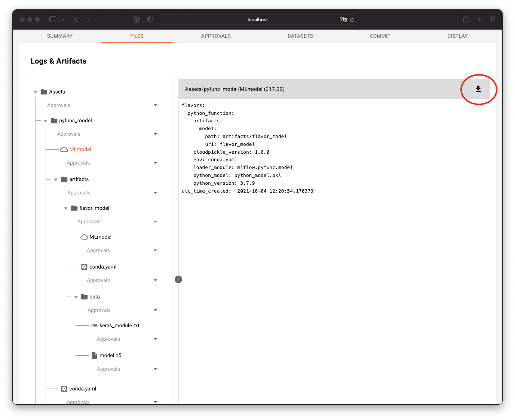Expand Approvals dropdown under flavor_model's MLmodel
The height and width of the screenshot is (420, 515).
(x=155, y=251)
